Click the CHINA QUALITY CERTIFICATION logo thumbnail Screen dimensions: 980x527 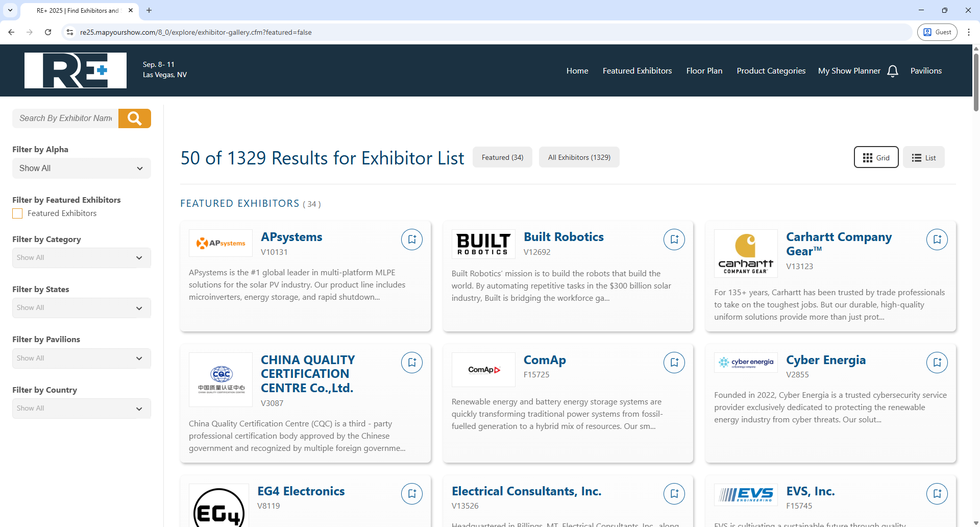(x=220, y=379)
